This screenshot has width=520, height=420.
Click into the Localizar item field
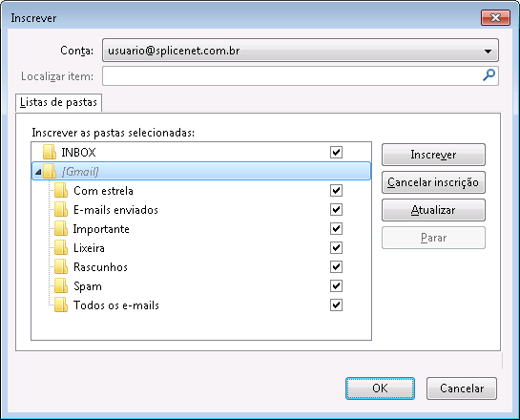coord(292,76)
